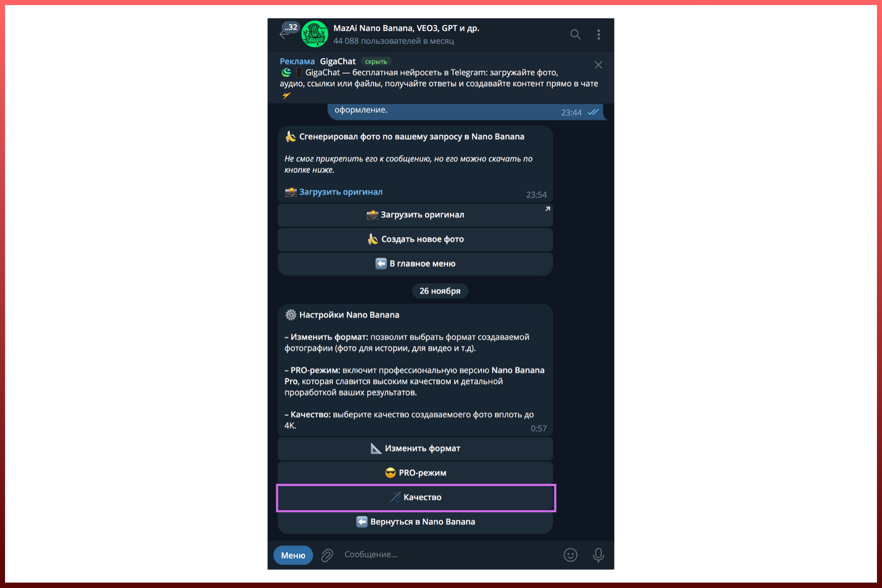Open the three-dot chat options menu
Viewport: 882px width, 588px height.
599,34
